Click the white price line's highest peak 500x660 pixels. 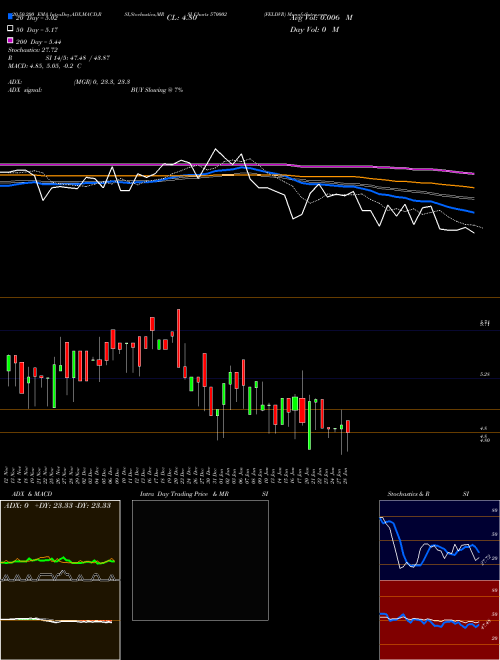click(x=216, y=149)
